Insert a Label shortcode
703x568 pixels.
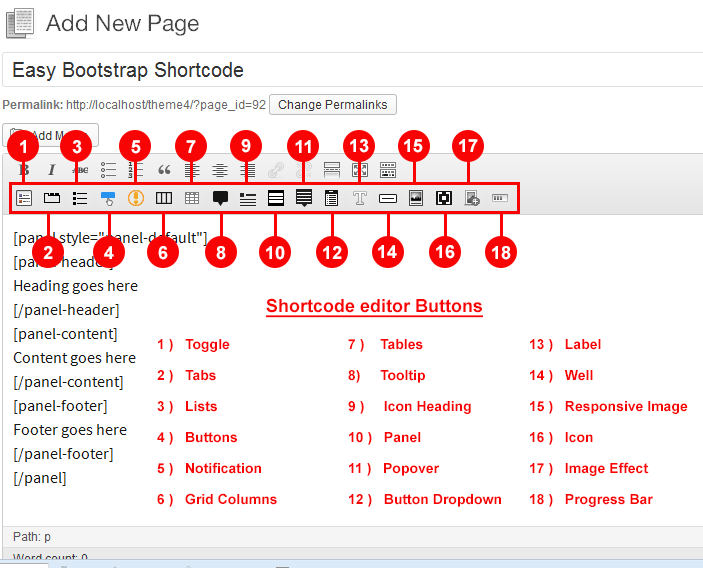[x=360, y=198]
